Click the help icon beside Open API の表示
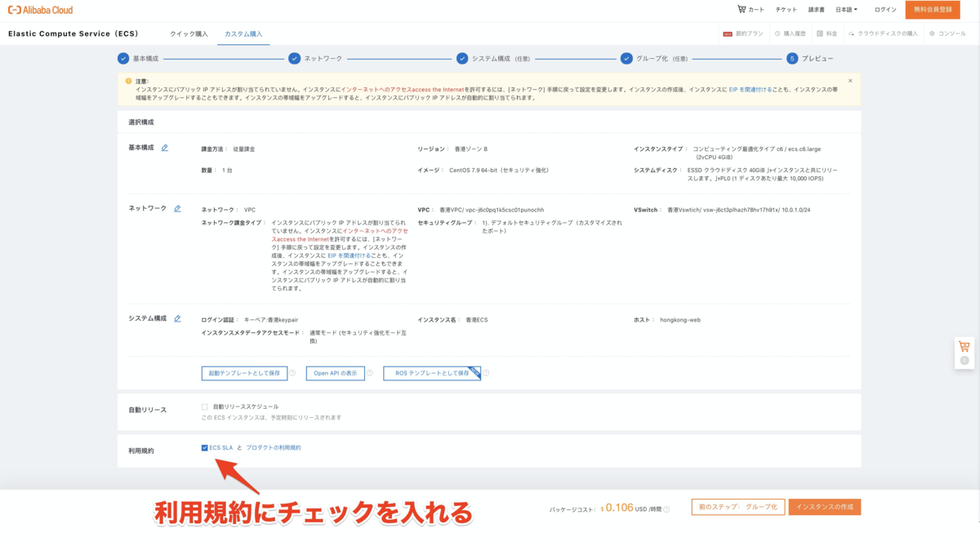This screenshot has height=546, width=980. [x=369, y=373]
